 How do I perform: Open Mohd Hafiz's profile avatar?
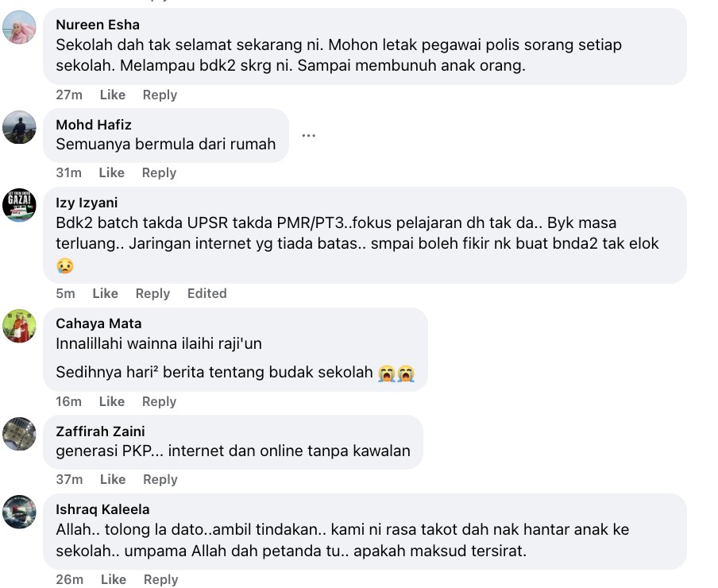(20, 127)
